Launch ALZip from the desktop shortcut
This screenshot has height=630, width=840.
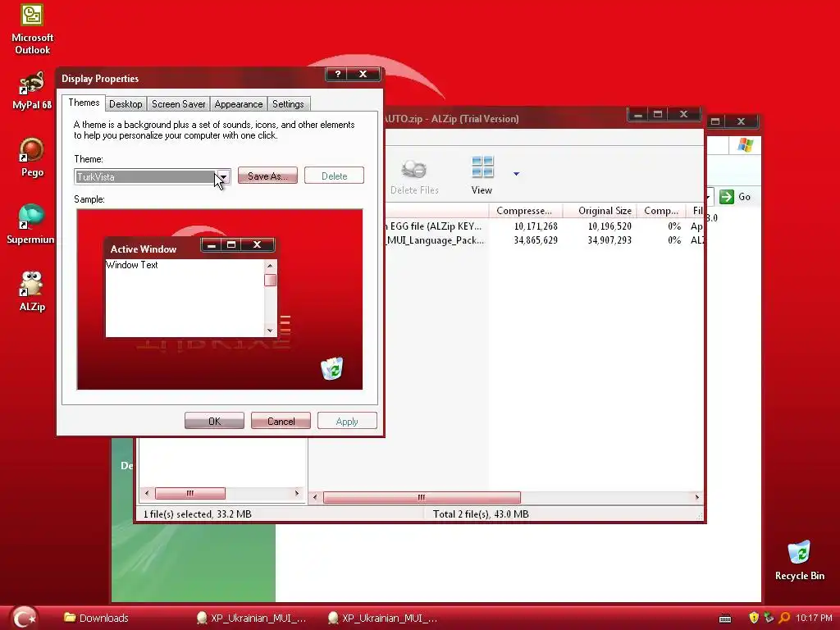point(32,291)
